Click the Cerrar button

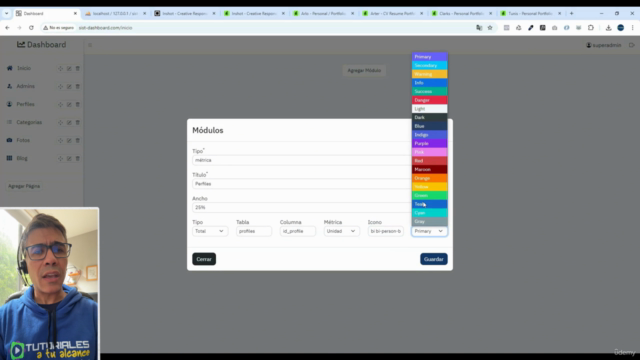(x=204, y=259)
